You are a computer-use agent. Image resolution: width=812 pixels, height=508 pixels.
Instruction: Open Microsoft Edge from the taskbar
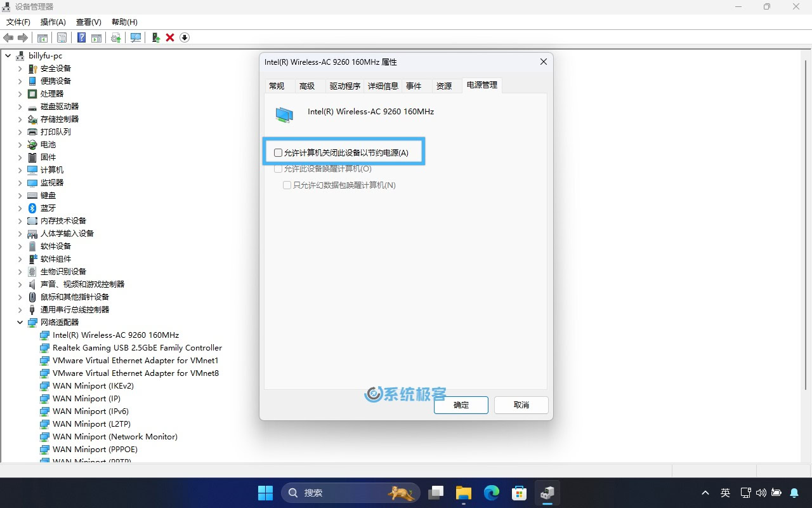[x=492, y=493]
